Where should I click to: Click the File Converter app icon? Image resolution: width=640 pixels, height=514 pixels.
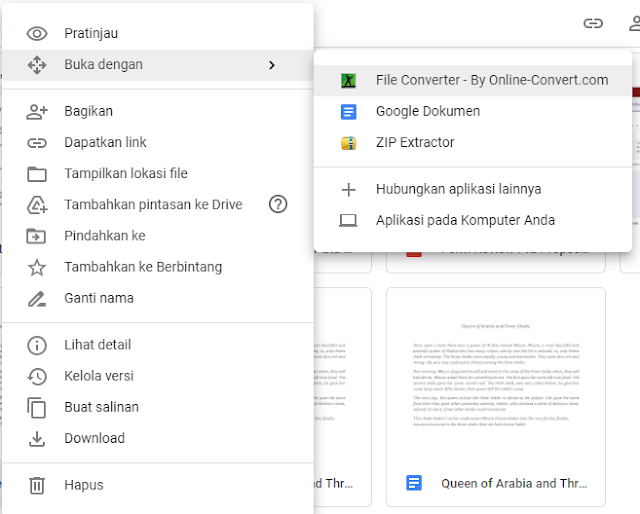pos(349,81)
